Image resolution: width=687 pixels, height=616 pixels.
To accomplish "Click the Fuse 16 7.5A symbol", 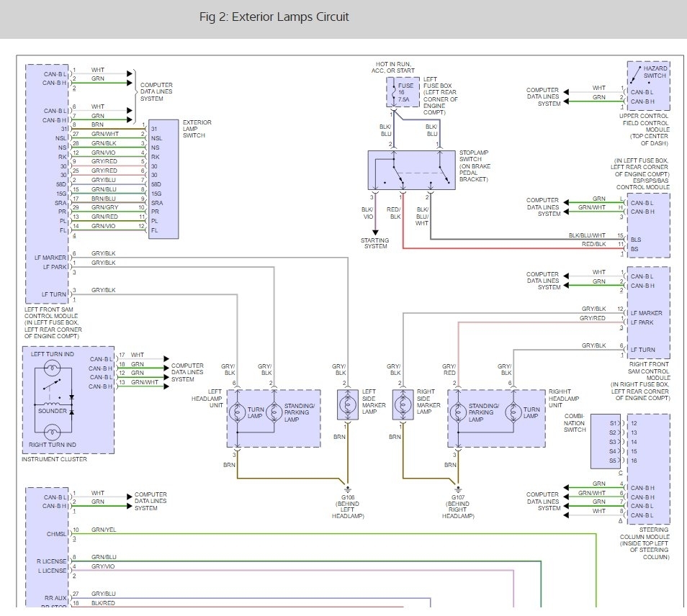I will coord(401,91).
